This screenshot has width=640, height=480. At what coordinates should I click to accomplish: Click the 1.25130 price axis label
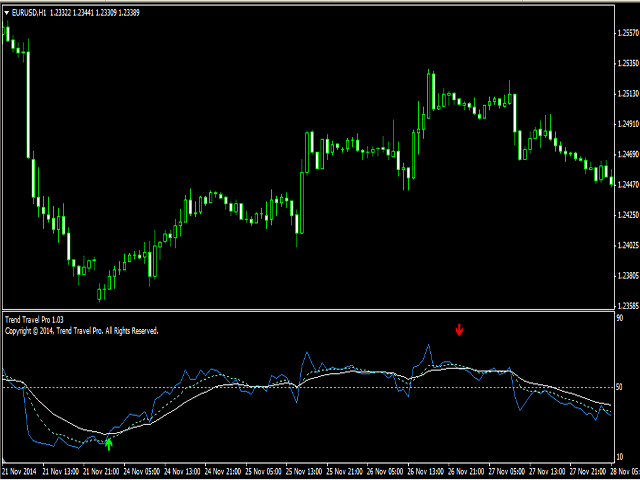coord(627,94)
